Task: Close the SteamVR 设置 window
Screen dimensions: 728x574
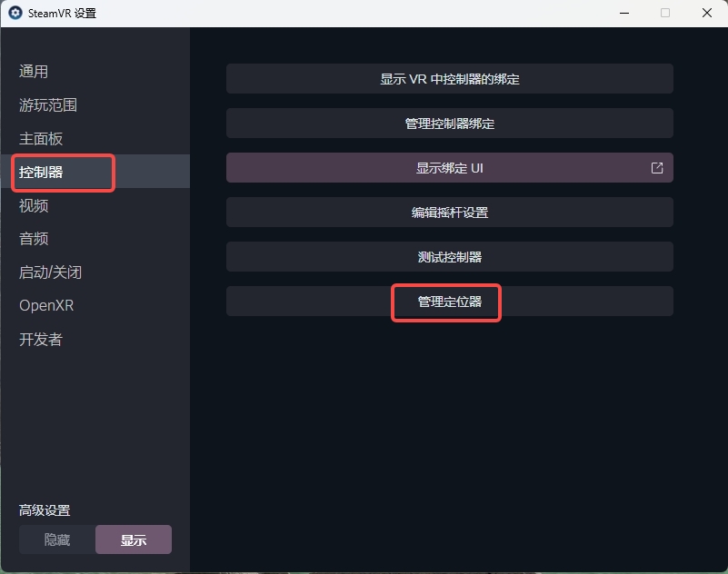Action: pos(706,13)
